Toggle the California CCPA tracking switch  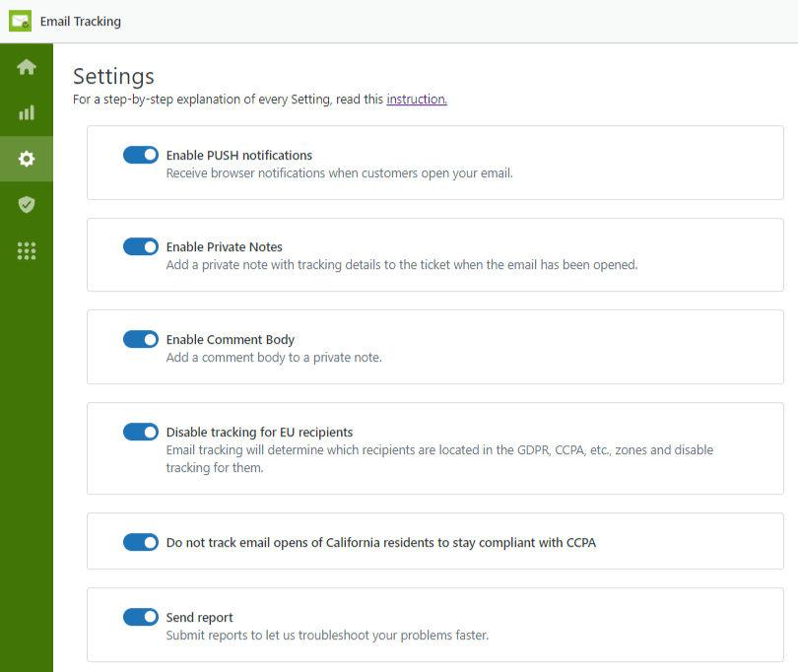click(x=141, y=542)
